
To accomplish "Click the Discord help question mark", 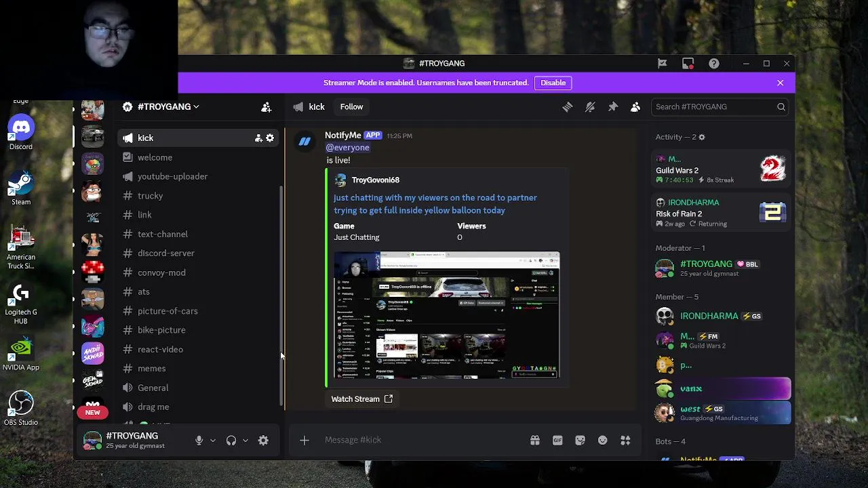I will point(714,64).
